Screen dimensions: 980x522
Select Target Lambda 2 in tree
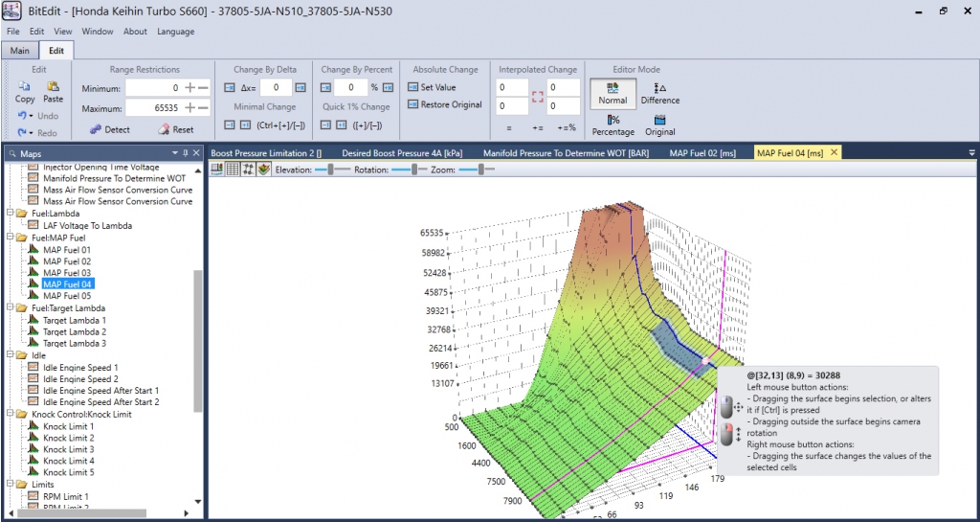pos(75,331)
